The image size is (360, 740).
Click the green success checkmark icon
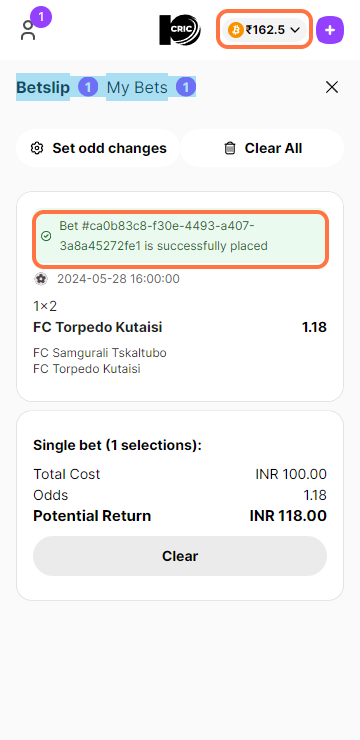coord(46,236)
